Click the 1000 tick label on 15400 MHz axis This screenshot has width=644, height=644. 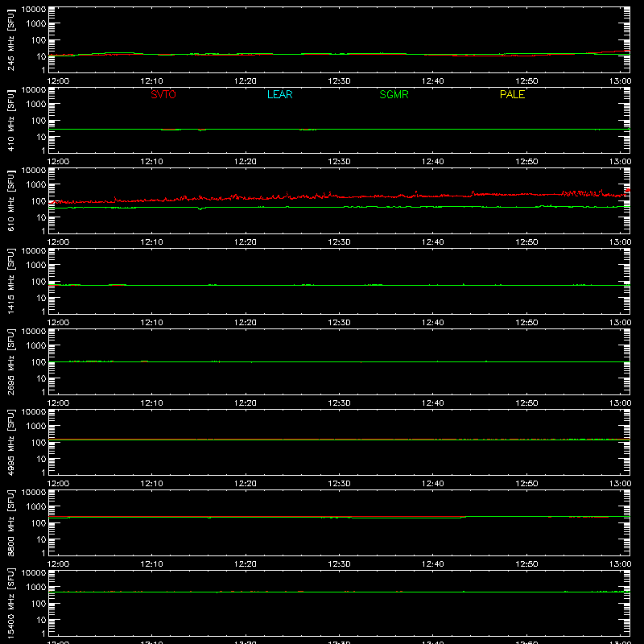click(x=36, y=588)
